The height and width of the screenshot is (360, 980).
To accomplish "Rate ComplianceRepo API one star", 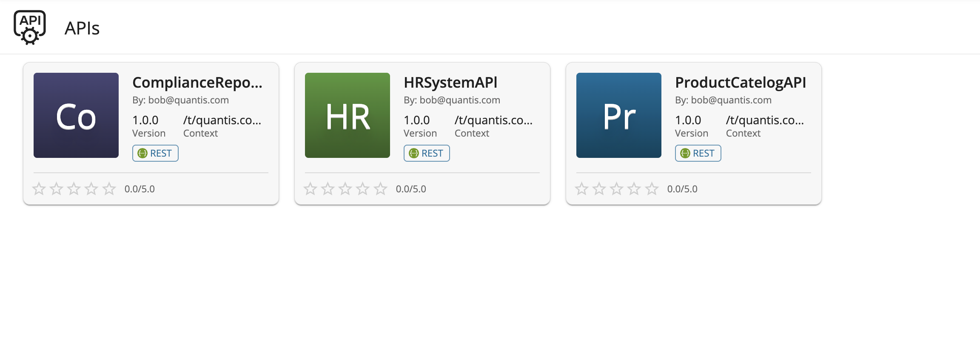I will (x=39, y=189).
